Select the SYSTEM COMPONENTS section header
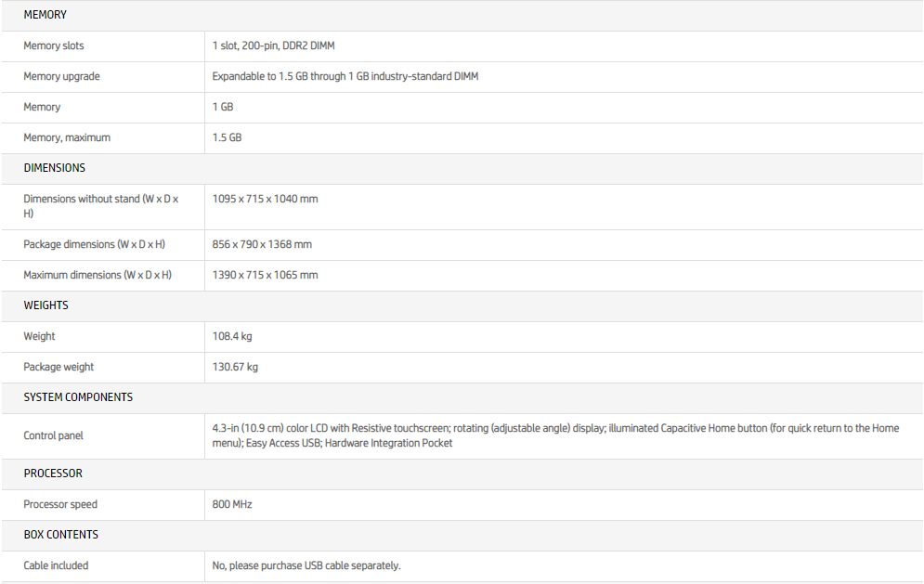Viewport: 924px width, 584px height. click(x=78, y=397)
